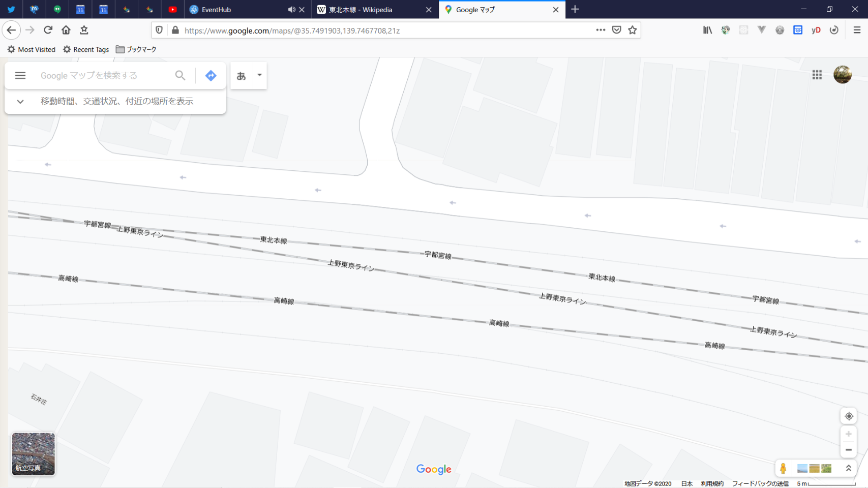Image resolution: width=868 pixels, height=488 pixels.
Task: Click フィードバックの送信 link
Action: point(760,483)
